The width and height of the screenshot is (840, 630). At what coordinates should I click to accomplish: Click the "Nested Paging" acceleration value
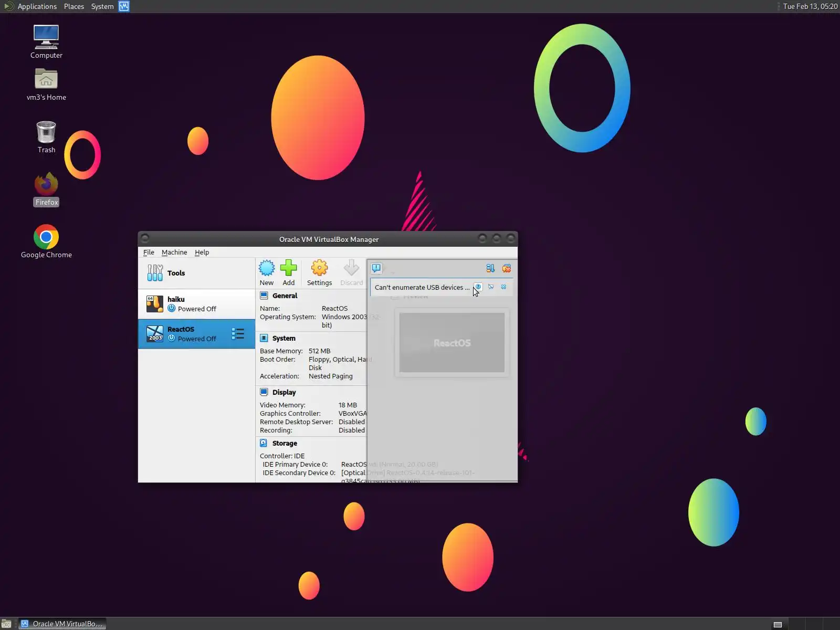tap(331, 376)
